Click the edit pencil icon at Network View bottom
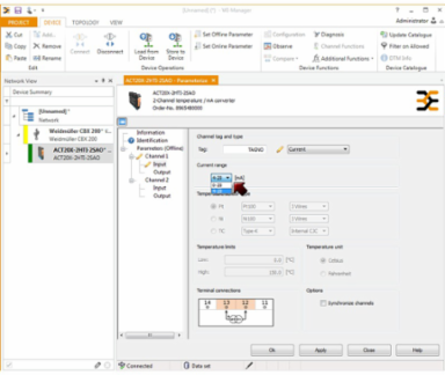This screenshot has width=445, height=375. coord(97,365)
